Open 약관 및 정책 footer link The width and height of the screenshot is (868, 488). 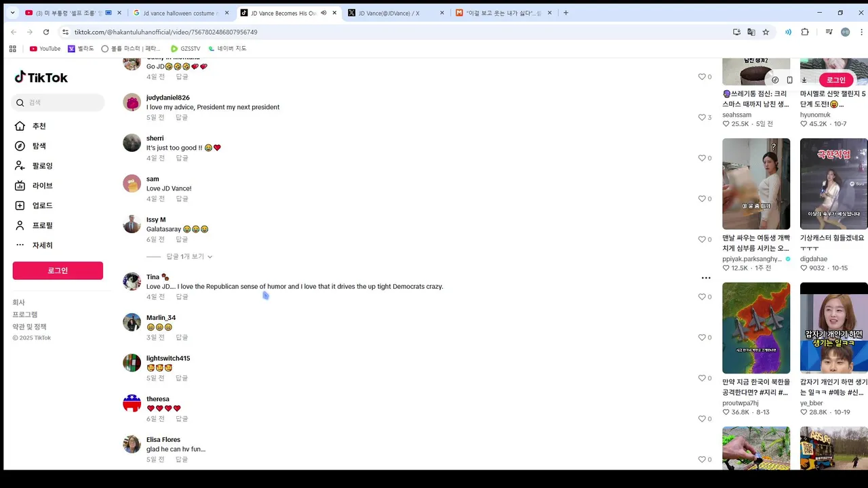tap(29, 327)
